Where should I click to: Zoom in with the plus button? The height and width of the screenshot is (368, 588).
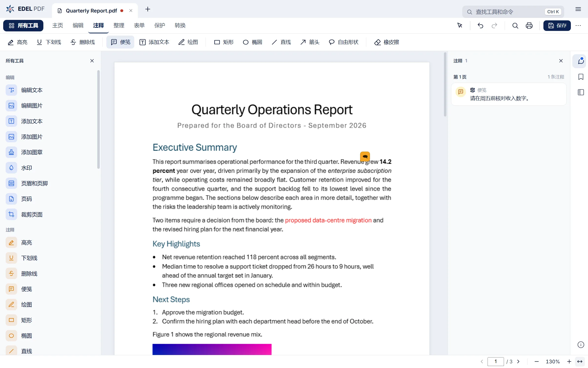click(569, 362)
